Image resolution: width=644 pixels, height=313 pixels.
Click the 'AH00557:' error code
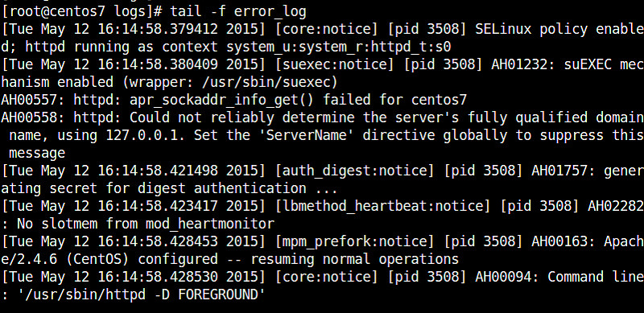click(33, 100)
